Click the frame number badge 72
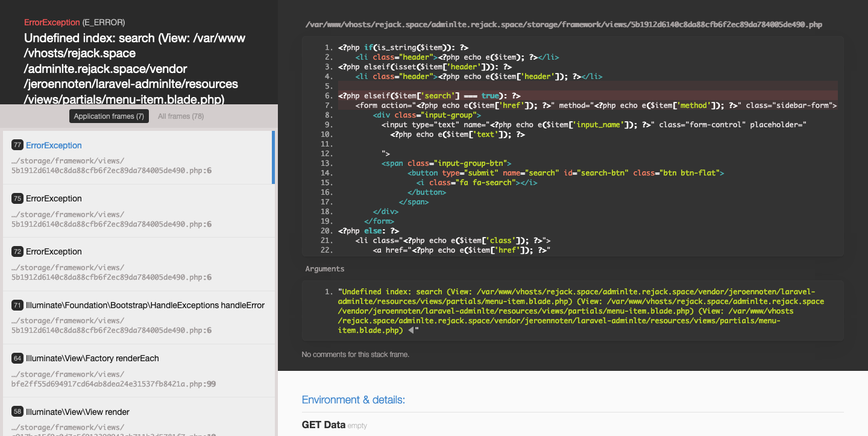 17,251
